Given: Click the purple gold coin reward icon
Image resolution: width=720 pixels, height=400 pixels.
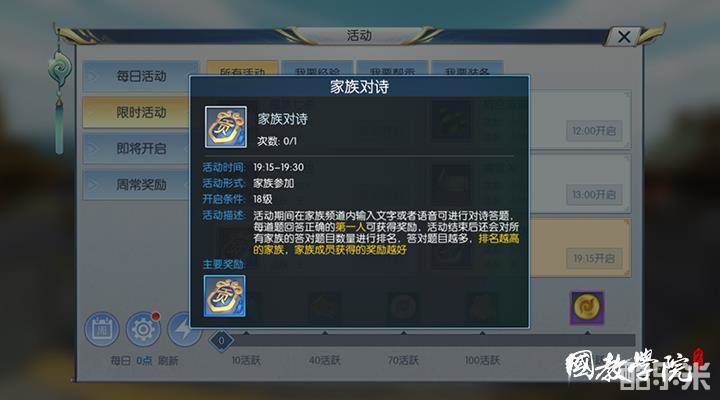Looking at the screenshot, I should tap(587, 308).
